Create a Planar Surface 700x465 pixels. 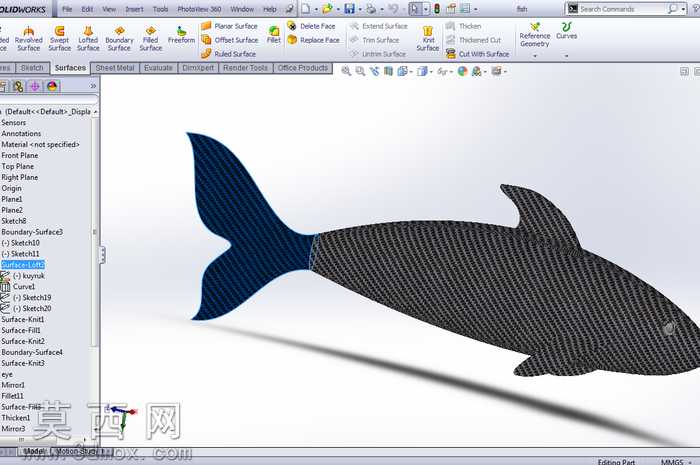229,26
